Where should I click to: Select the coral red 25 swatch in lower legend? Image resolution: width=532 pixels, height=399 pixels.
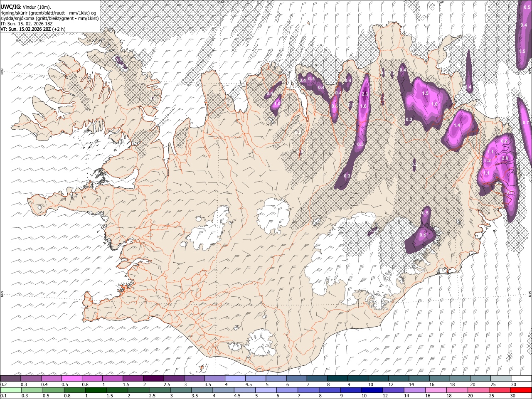pos(500,390)
